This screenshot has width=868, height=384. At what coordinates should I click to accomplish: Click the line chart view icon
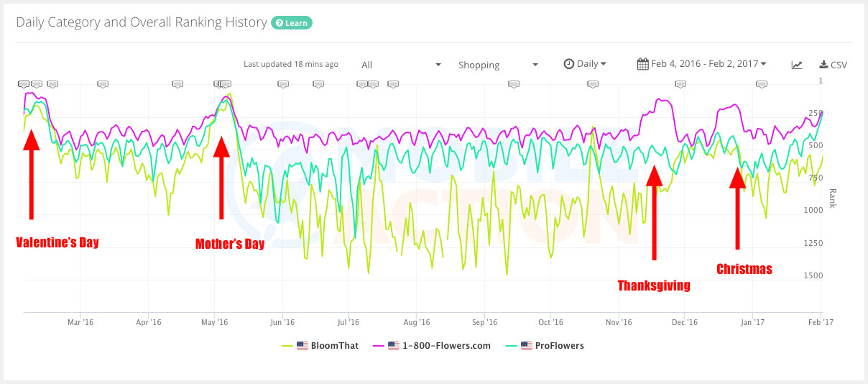point(797,65)
